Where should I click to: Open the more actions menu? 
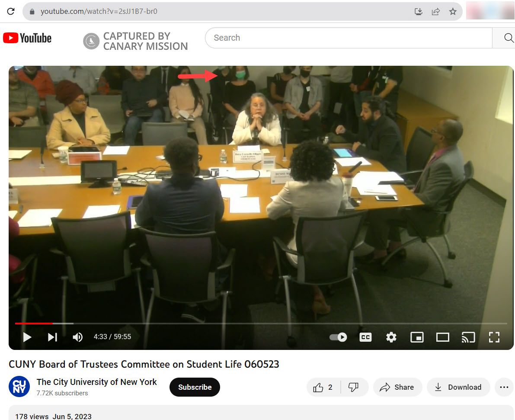504,387
